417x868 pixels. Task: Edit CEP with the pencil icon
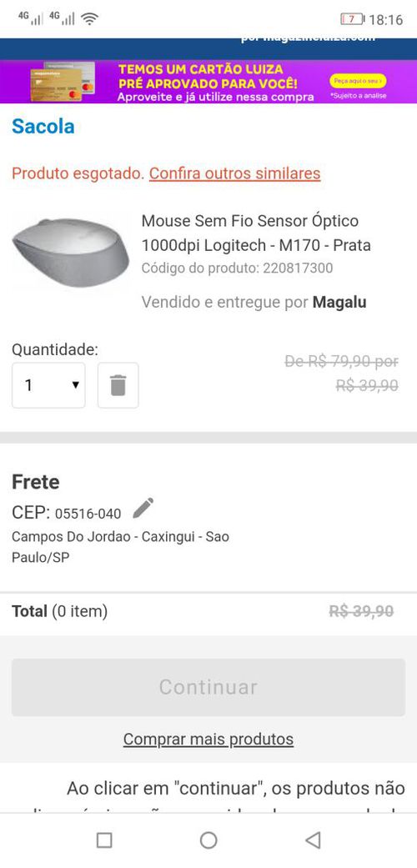coord(143,508)
